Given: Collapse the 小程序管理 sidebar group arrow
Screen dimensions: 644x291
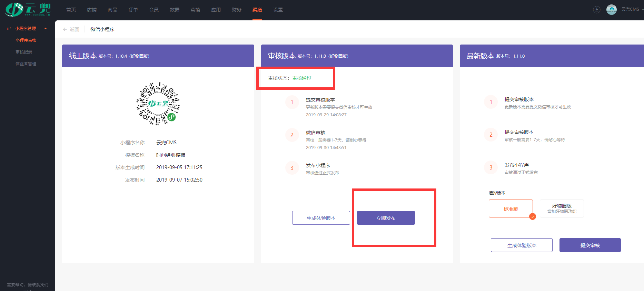Looking at the screenshot, I should [46, 29].
